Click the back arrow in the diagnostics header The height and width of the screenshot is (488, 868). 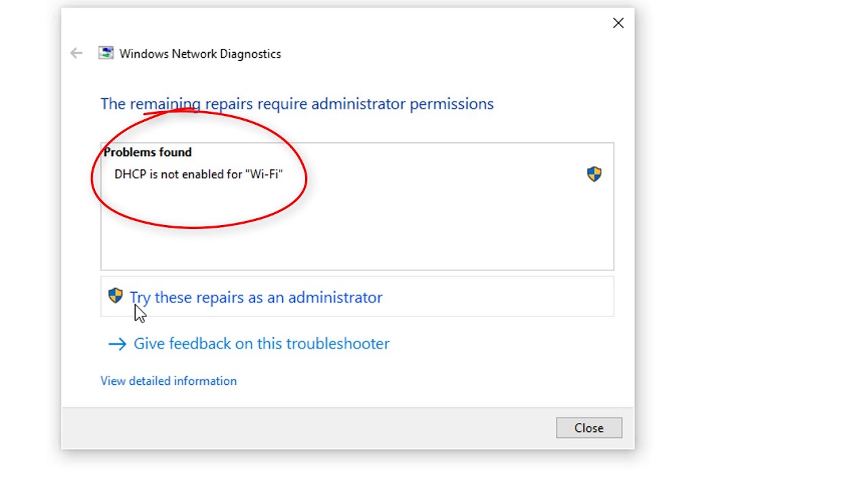pyautogui.click(x=76, y=54)
